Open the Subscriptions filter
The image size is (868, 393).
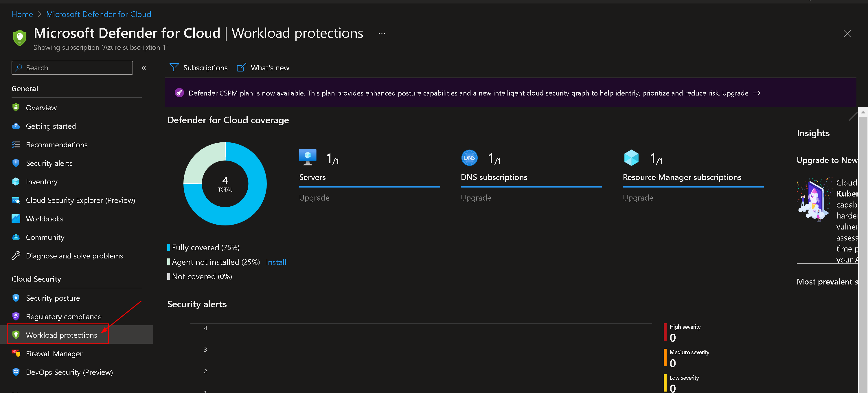pyautogui.click(x=198, y=68)
